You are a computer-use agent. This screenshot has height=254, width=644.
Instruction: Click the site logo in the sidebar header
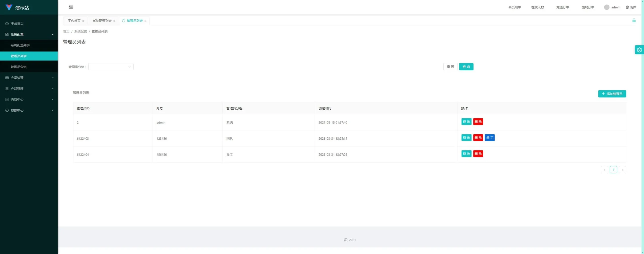pos(9,8)
